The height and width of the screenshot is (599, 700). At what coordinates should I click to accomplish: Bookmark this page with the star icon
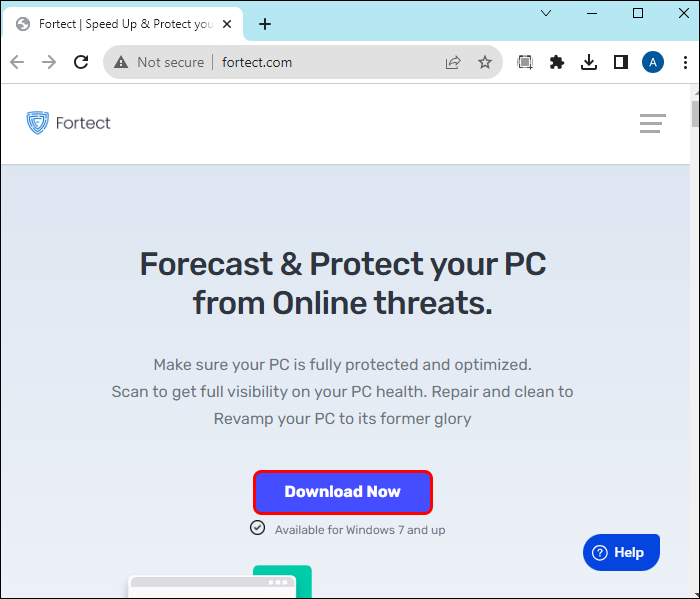(485, 62)
